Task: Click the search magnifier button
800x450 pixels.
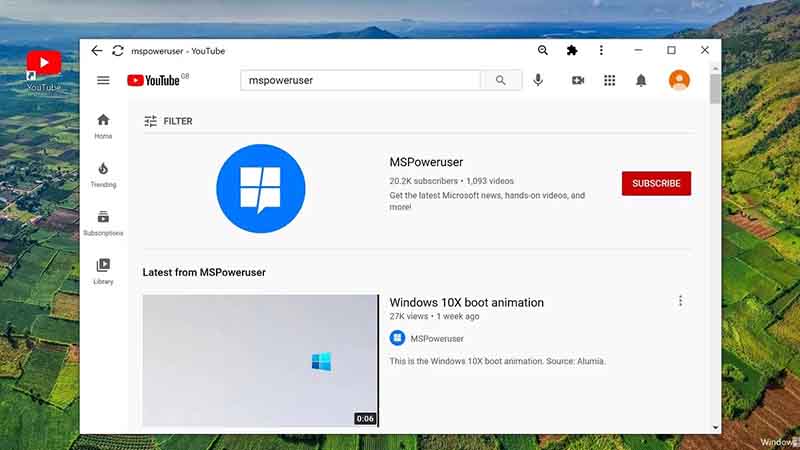Action: point(501,80)
